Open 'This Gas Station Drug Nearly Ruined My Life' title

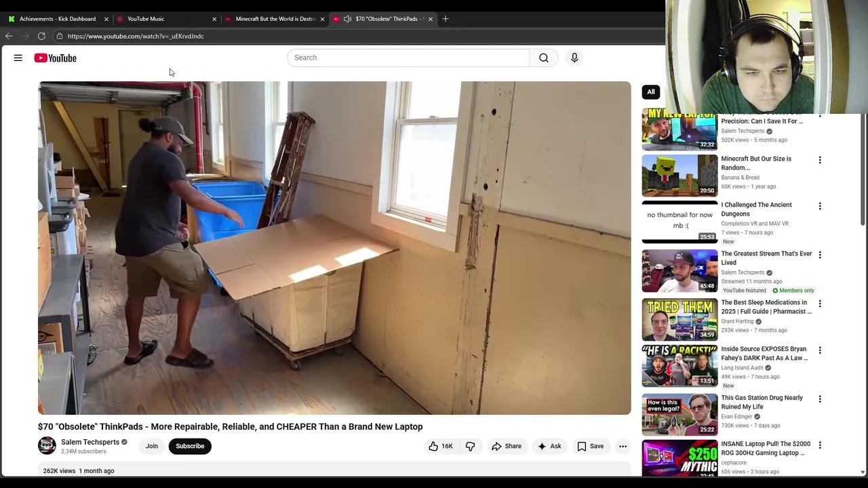click(x=762, y=402)
